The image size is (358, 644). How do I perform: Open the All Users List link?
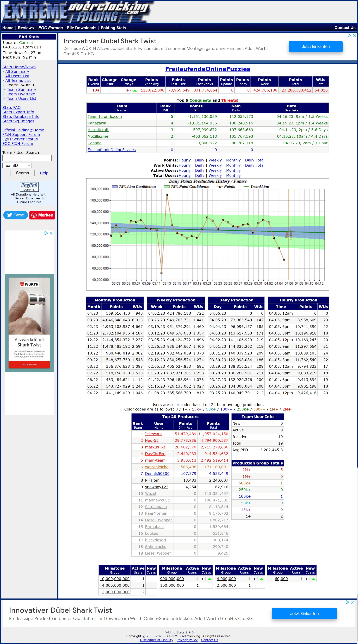click(17, 76)
